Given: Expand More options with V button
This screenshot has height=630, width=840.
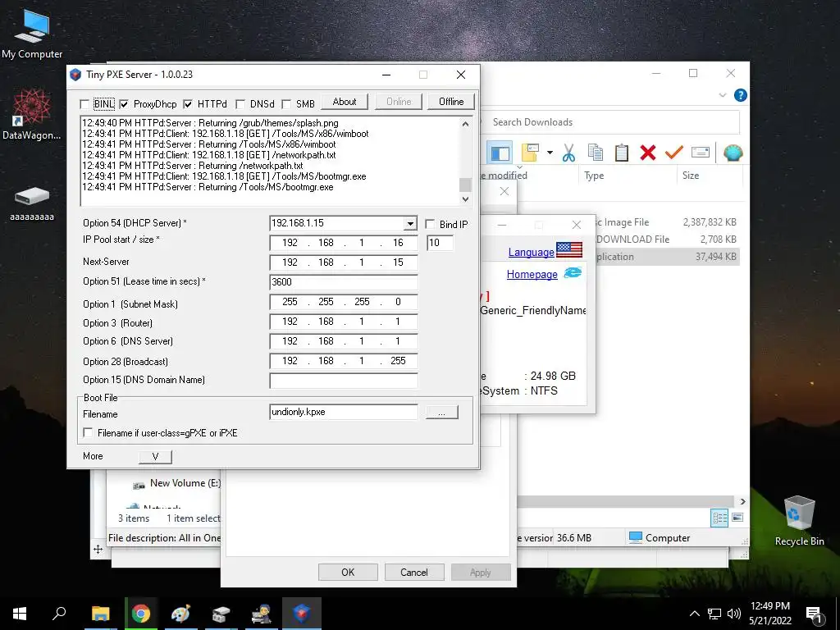Looking at the screenshot, I should click(155, 456).
